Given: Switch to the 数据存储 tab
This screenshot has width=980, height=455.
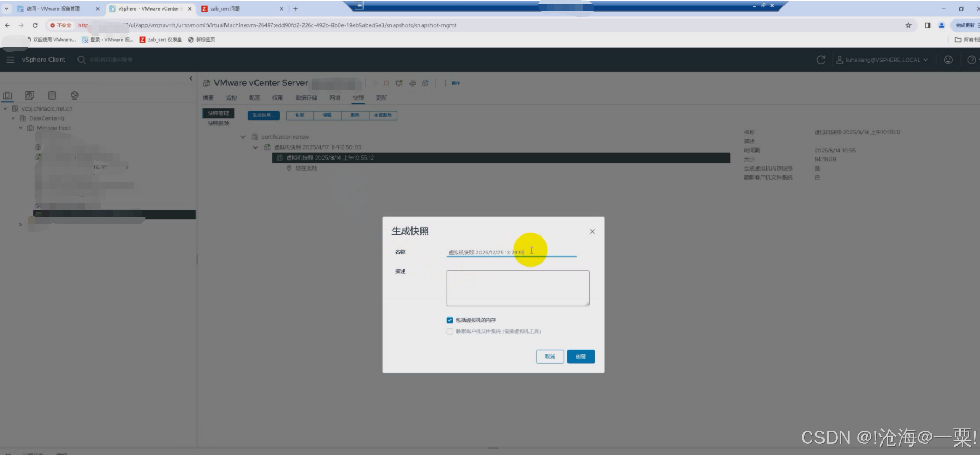Looking at the screenshot, I should pyautogui.click(x=306, y=98).
